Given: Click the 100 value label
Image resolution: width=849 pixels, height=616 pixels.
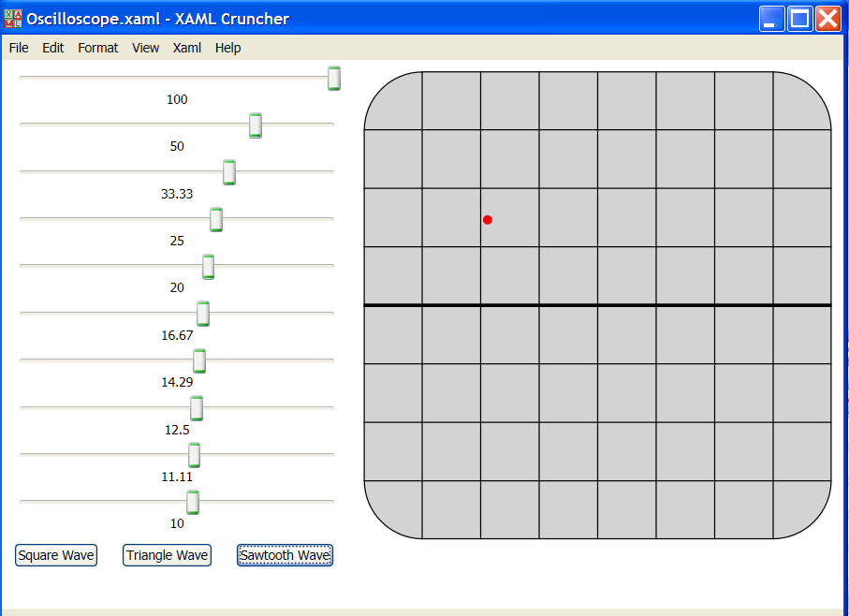Looking at the screenshot, I should click(177, 99).
